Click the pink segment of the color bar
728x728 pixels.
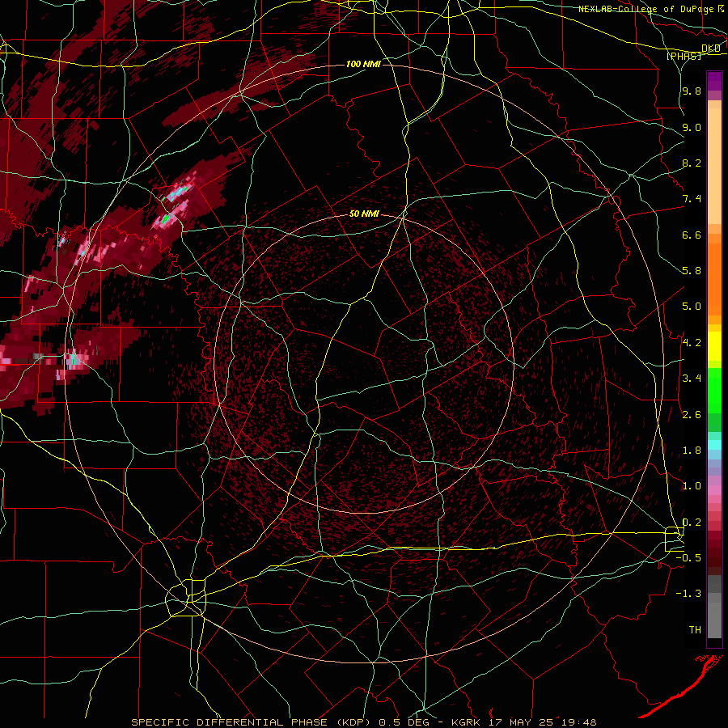click(x=714, y=490)
